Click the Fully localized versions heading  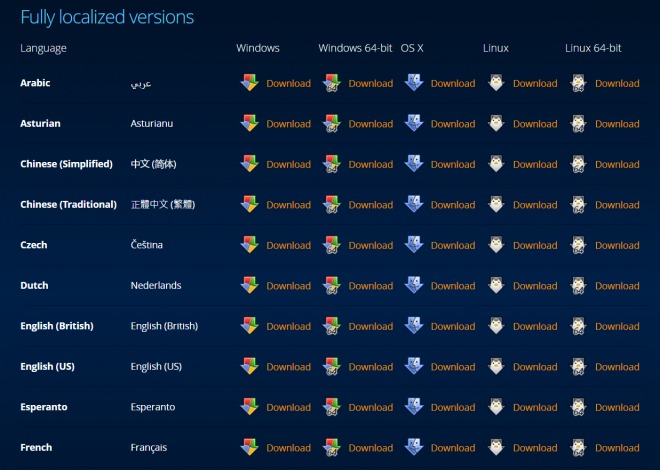[107, 17]
